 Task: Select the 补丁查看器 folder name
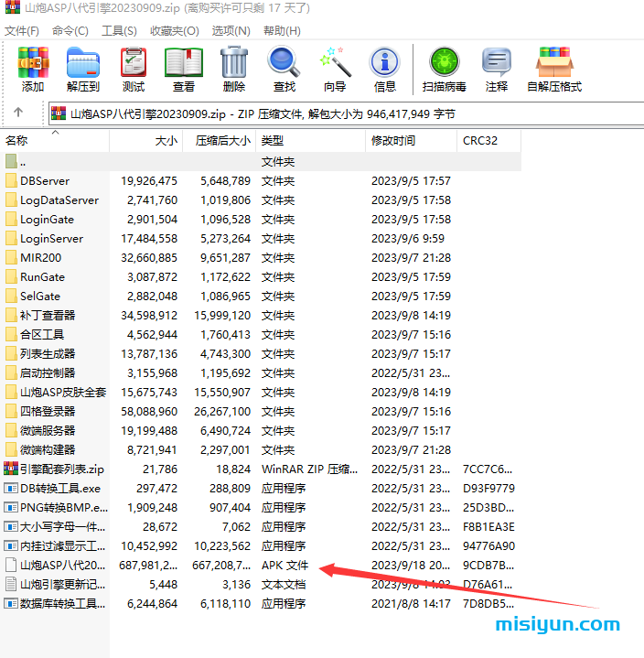48,316
